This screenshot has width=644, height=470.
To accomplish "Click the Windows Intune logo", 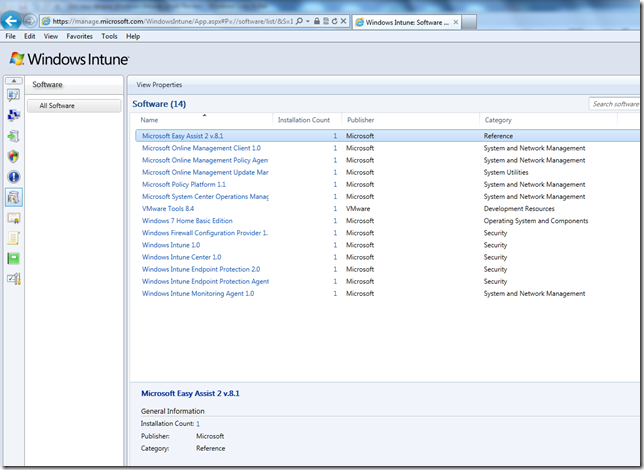I will click(x=69, y=59).
